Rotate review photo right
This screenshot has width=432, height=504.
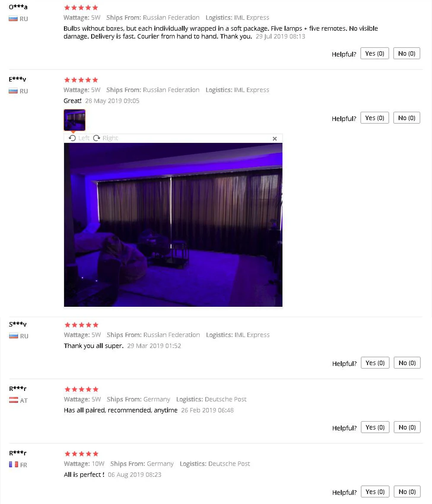[x=105, y=138]
